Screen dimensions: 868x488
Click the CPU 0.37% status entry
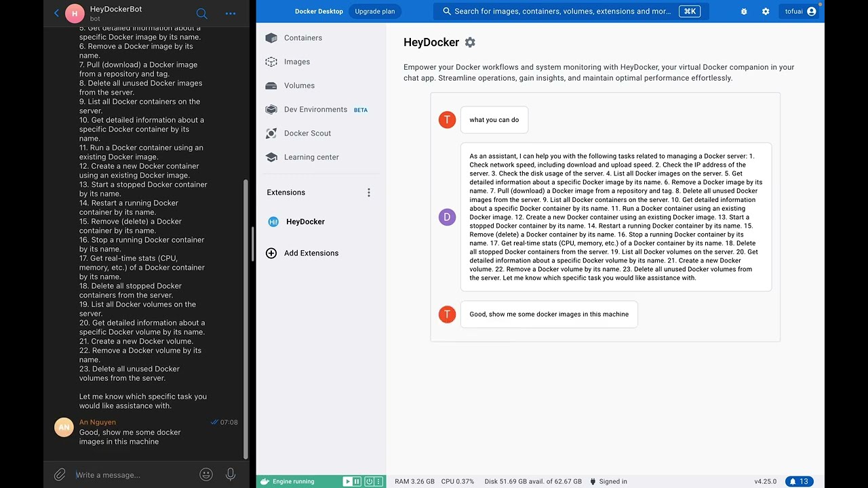click(458, 481)
